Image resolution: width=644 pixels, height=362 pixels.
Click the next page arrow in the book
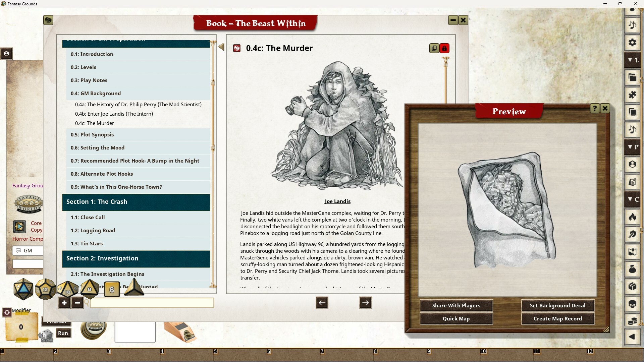tap(365, 303)
